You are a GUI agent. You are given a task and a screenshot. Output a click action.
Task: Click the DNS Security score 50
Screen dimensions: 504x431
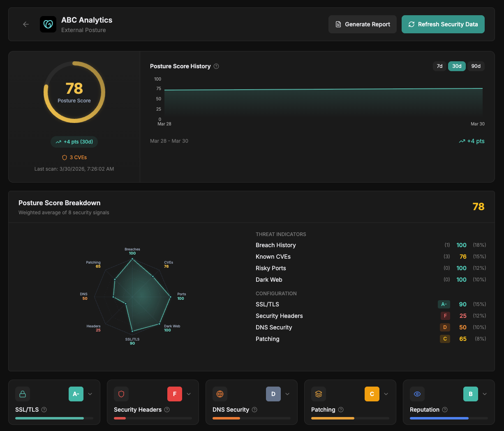(463, 327)
